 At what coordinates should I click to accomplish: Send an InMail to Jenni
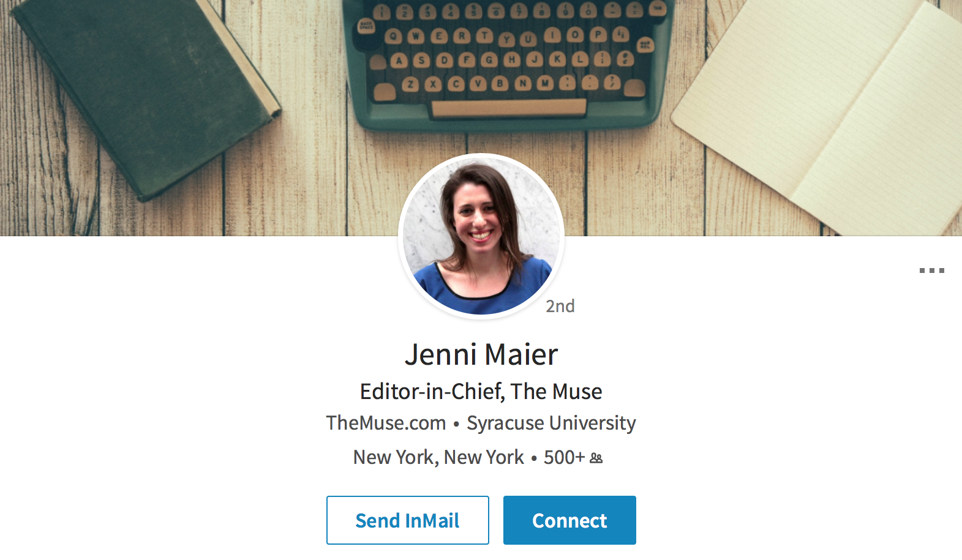pos(408,520)
